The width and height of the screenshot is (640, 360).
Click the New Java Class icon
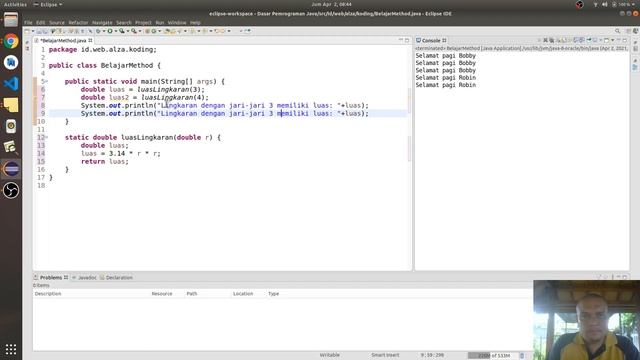(x=153, y=31)
